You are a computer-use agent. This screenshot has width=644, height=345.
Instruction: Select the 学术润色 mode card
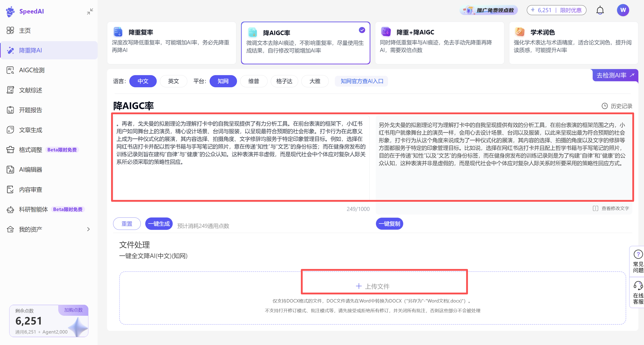coord(573,43)
